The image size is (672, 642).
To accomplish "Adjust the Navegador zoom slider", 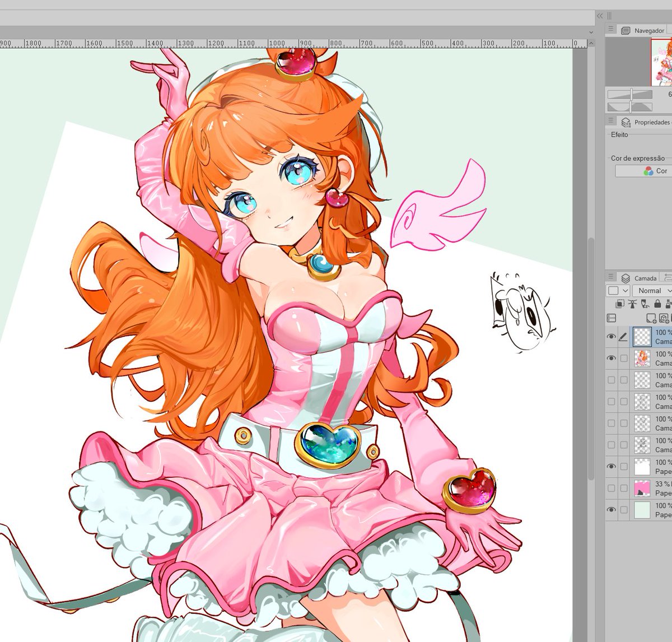I will (x=630, y=95).
